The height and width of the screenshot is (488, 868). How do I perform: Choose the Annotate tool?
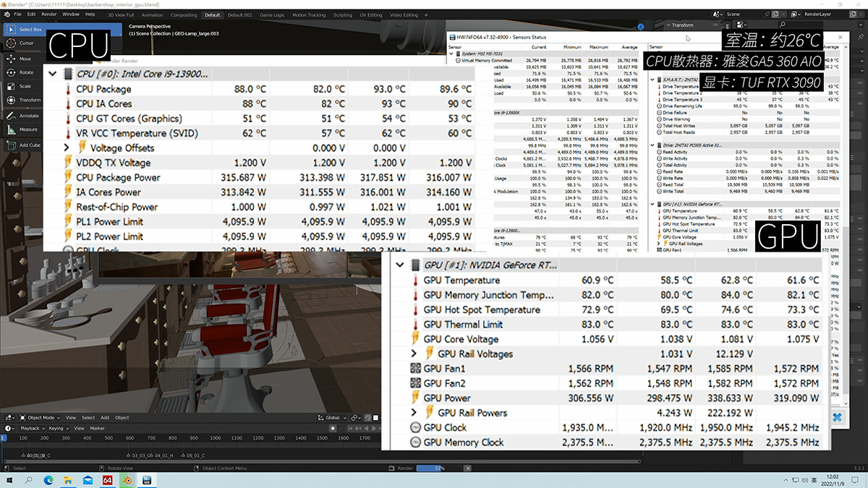pos(23,116)
